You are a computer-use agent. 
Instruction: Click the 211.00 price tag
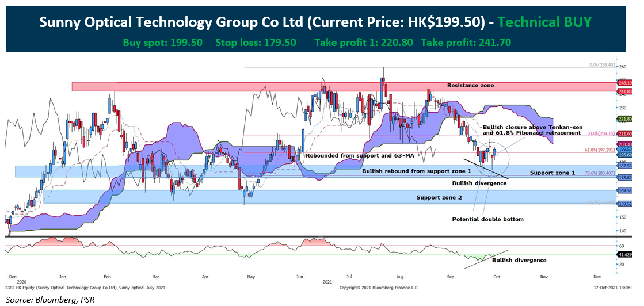tap(625, 134)
